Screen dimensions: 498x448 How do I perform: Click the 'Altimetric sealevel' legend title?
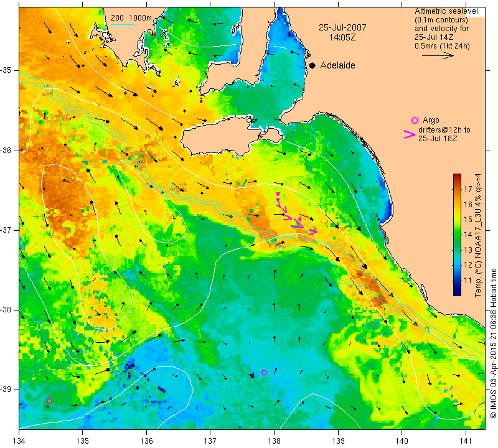(446, 11)
